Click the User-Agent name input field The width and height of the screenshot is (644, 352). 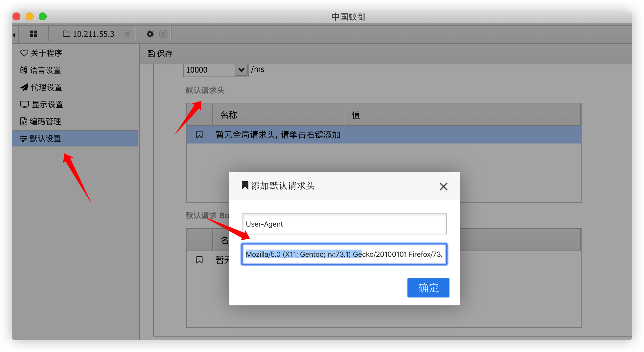point(344,224)
